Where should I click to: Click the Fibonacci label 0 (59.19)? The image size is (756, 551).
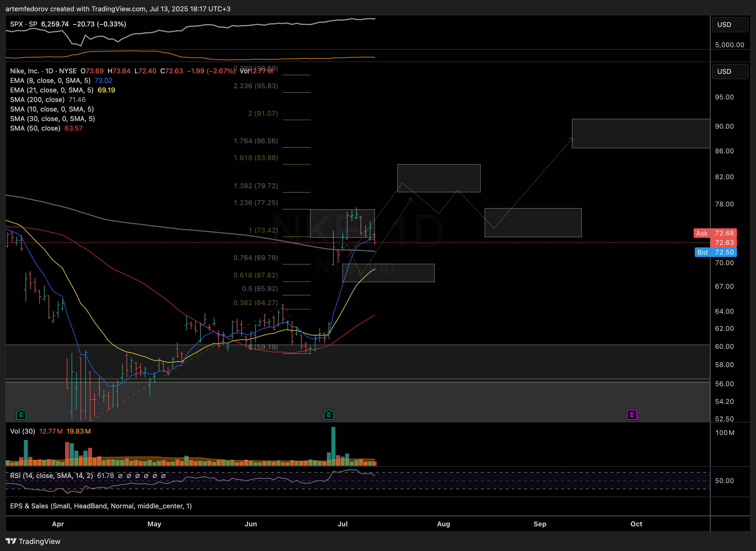click(x=263, y=347)
